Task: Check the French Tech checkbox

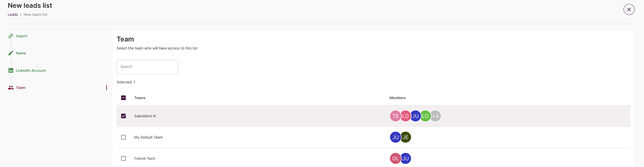Action: click(x=123, y=158)
